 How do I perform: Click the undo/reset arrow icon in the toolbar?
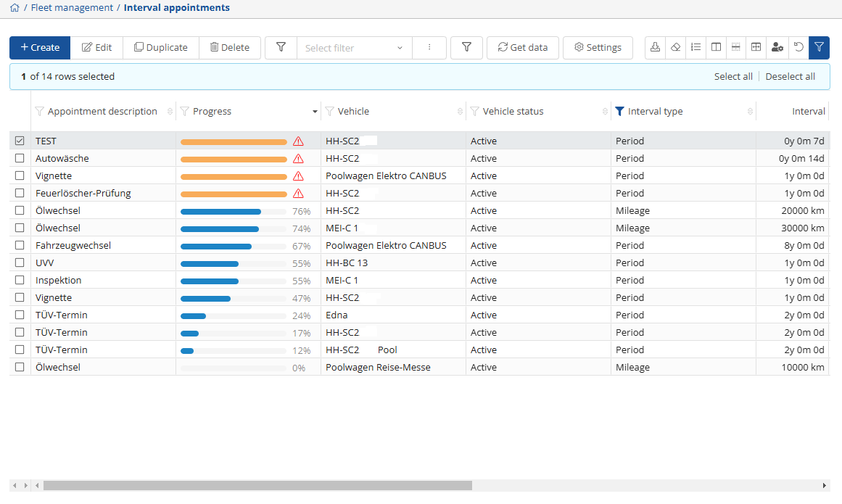pos(798,47)
